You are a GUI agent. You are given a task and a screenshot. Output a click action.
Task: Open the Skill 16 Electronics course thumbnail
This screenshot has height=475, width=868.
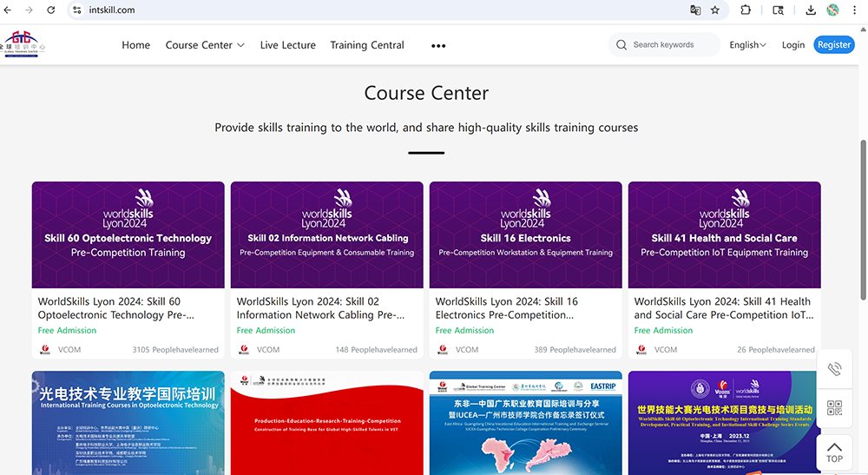click(x=525, y=234)
